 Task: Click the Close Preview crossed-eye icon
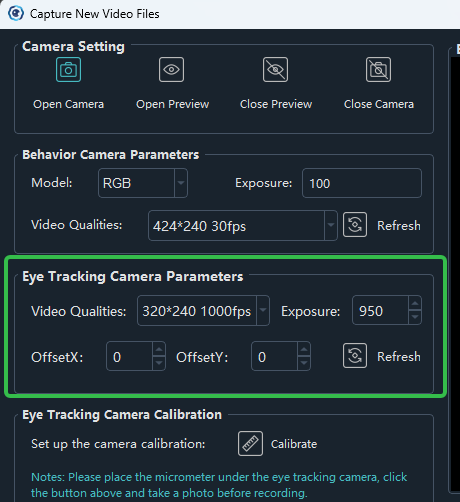(x=275, y=69)
